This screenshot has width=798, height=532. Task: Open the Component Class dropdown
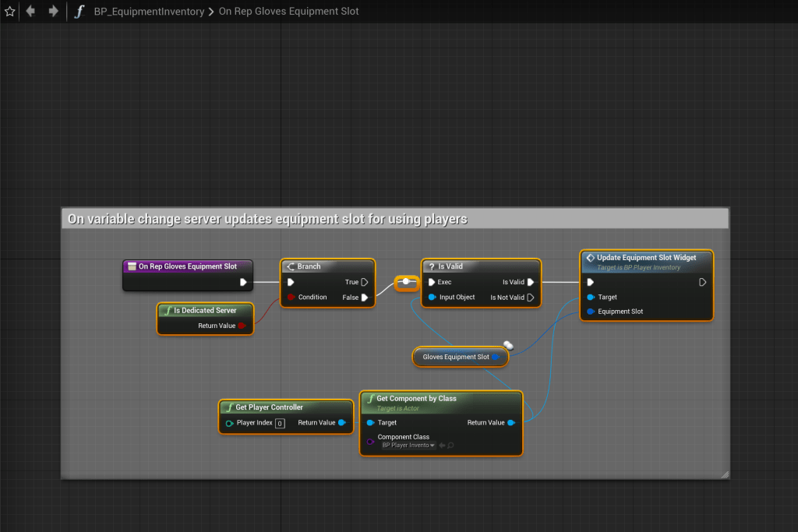click(x=408, y=446)
